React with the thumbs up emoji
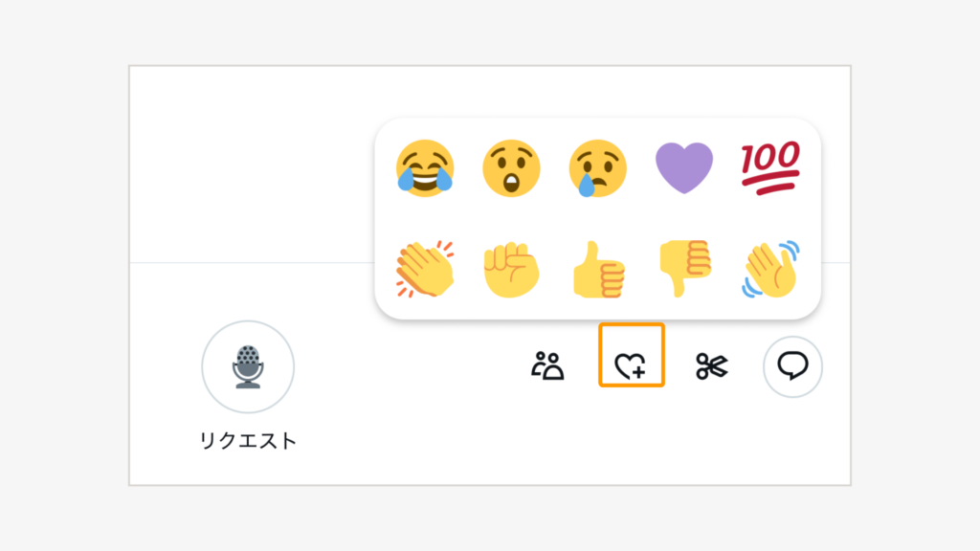Screen dimensions: 980x551 coord(598,269)
